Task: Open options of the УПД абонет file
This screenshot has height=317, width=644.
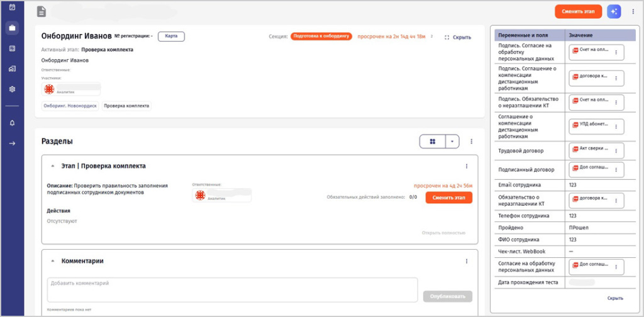Action: pos(616,126)
